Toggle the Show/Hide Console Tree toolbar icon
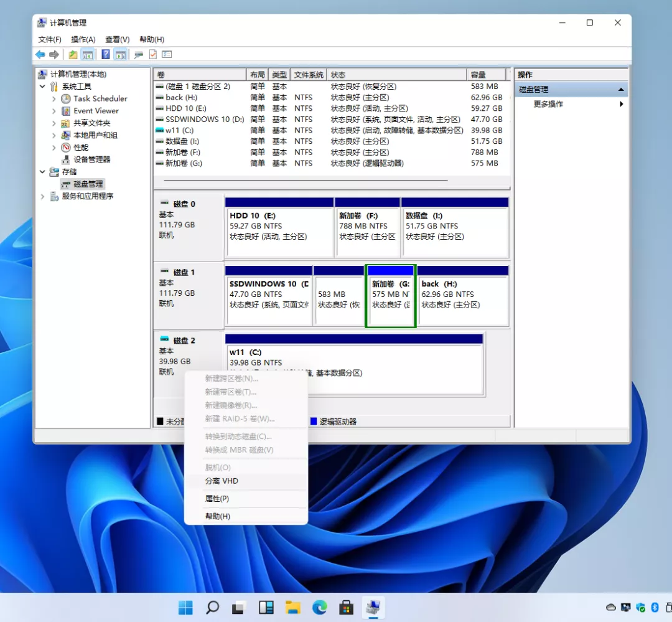This screenshot has height=622, width=672. coord(88,55)
